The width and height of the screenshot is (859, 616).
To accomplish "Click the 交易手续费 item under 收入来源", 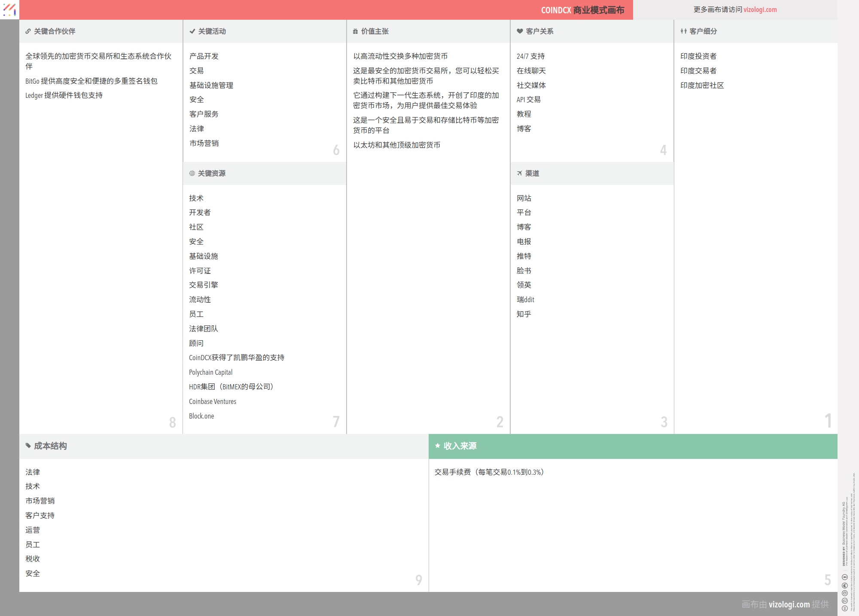I will click(488, 472).
